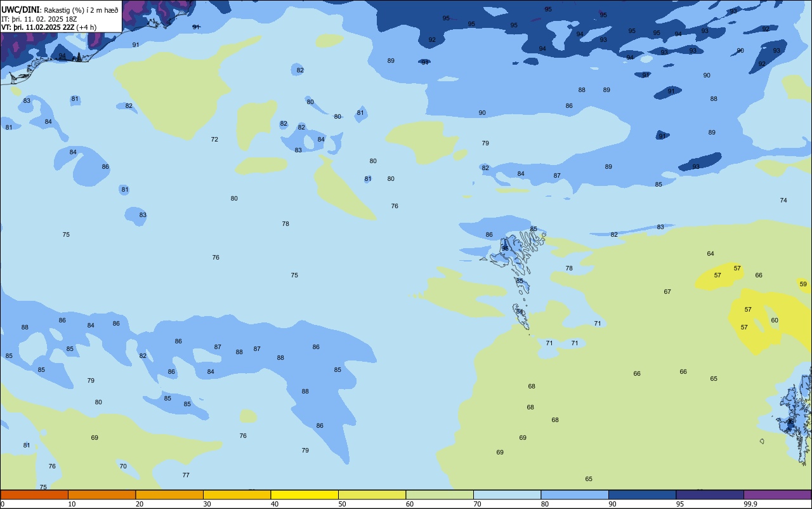The image size is (812, 509).
Task: Click the '74' humidity value near the right edge
Action: click(x=783, y=200)
